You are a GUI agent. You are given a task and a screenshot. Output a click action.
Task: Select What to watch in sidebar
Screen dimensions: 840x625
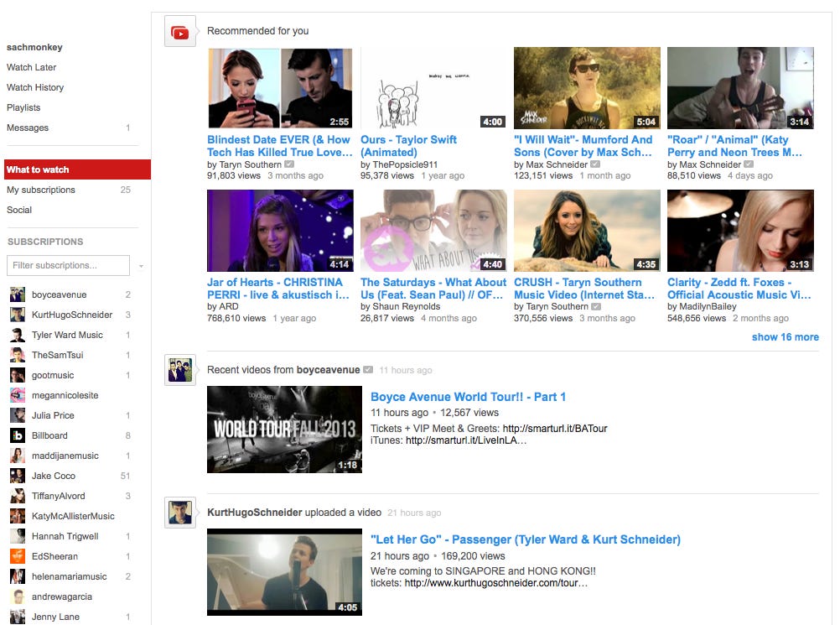pos(77,169)
